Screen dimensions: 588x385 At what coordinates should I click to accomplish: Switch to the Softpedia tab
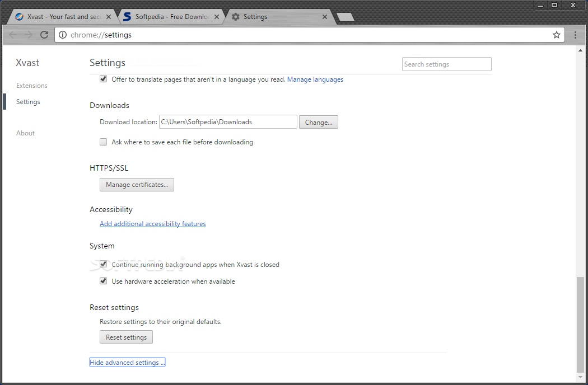point(171,17)
